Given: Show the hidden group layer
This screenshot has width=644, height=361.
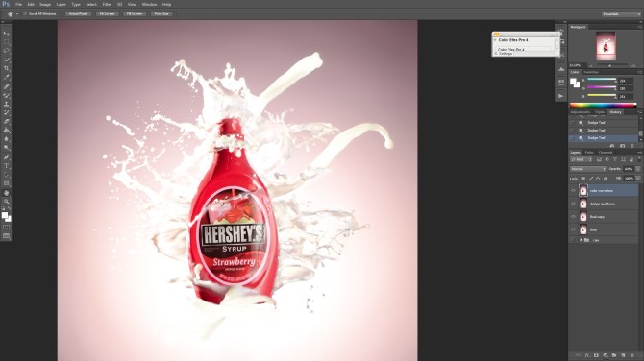Looking at the screenshot, I should [574, 240].
